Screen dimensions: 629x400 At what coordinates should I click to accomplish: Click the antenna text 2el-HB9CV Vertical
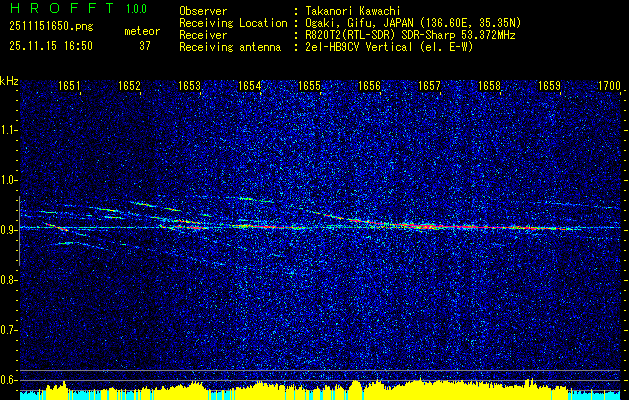[x=359, y=47]
